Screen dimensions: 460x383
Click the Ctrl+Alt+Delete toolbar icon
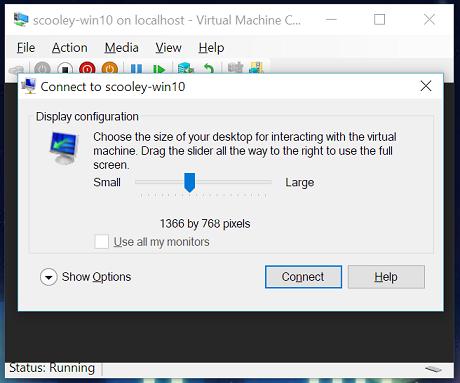tap(16, 69)
